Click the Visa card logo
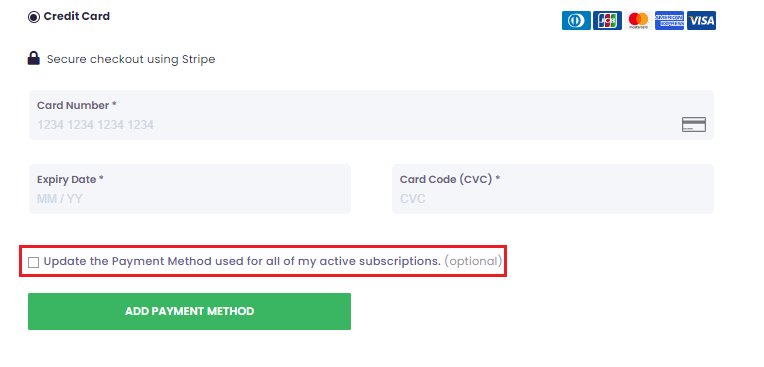The height and width of the screenshot is (367, 764). (x=701, y=20)
